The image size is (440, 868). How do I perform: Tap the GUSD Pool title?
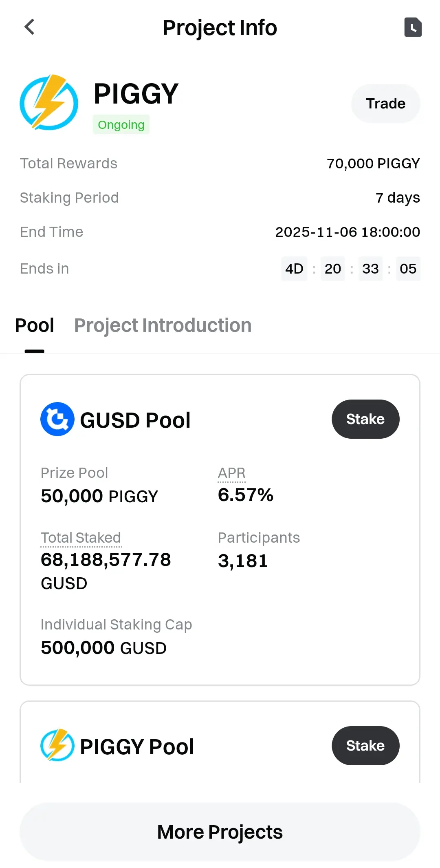coord(135,420)
